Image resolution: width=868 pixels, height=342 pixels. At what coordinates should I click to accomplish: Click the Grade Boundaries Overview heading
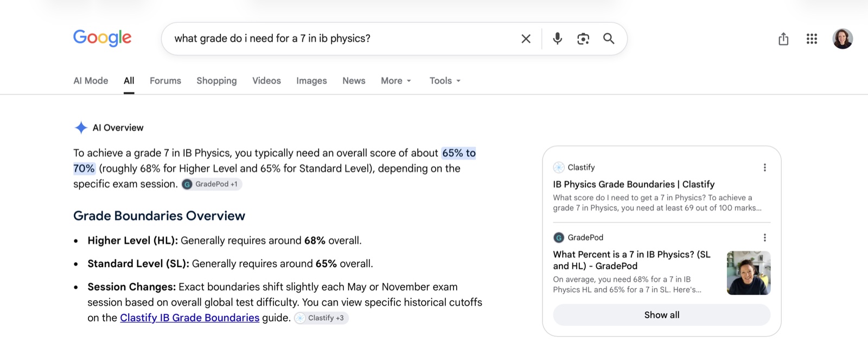point(159,216)
